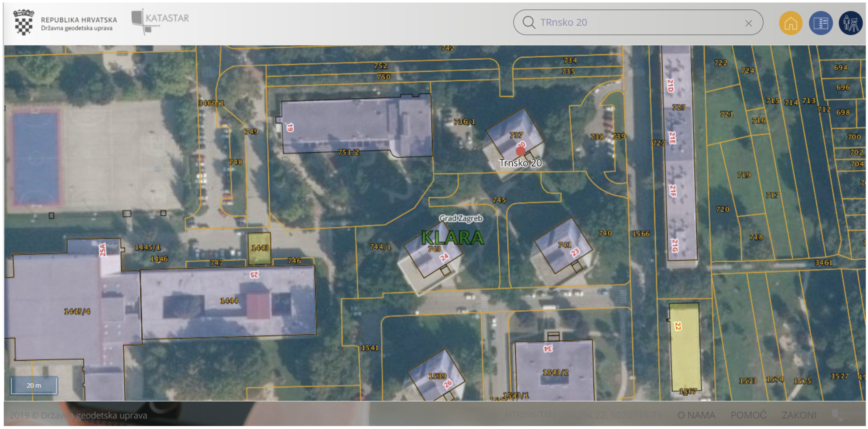The height and width of the screenshot is (429, 868).
Task: Click the search magnifier icon
Action: click(528, 23)
